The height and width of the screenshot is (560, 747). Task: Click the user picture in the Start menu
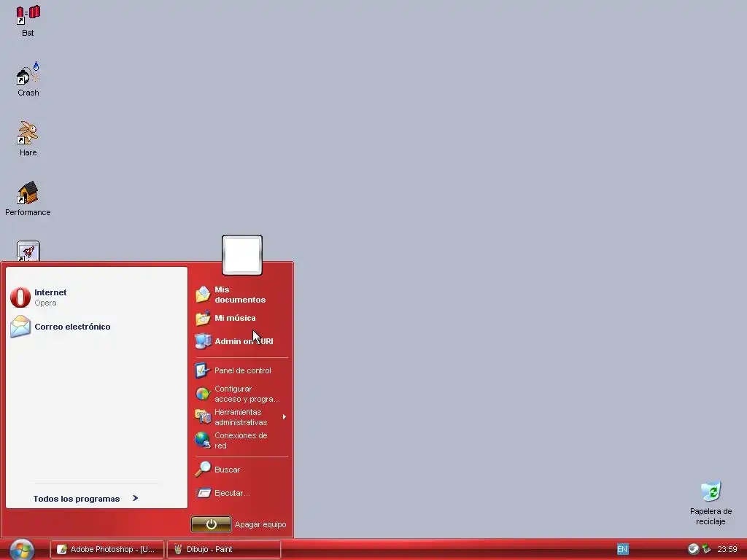click(242, 254)
